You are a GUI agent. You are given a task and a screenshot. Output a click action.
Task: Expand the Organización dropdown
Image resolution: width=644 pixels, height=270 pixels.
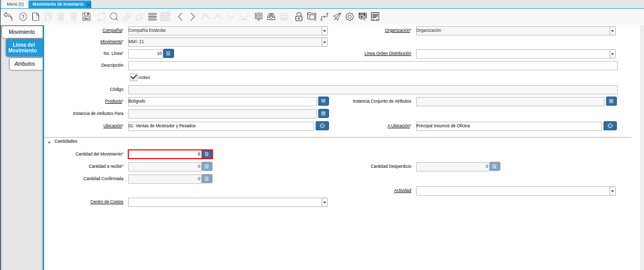pyautogui.click(x=612, y=31)
